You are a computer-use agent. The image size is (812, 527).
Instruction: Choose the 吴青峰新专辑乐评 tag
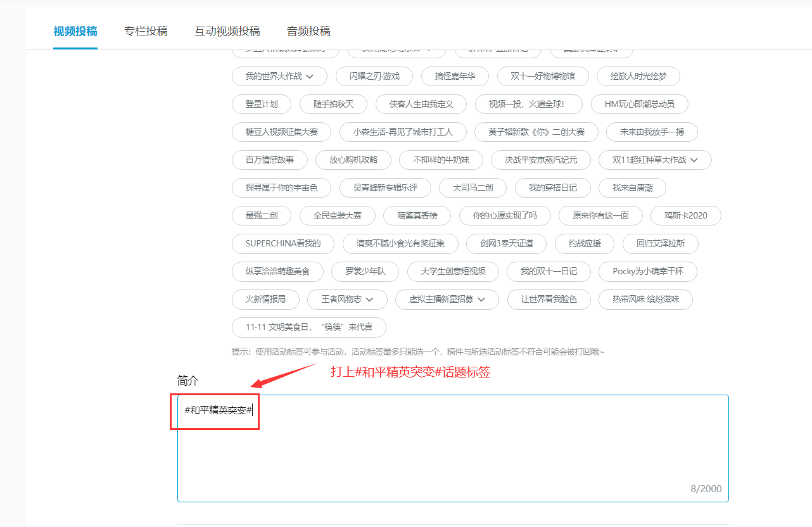[385, 187]
